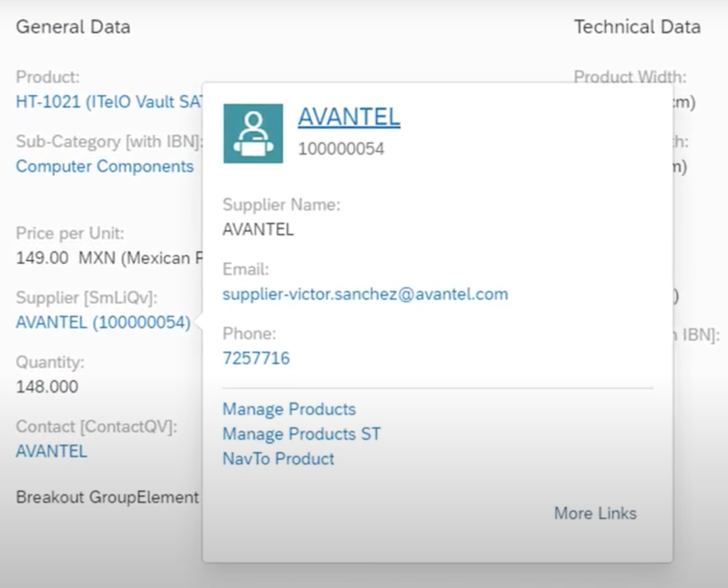Click the Supplier Name value AVANTEL

(258, 229)
